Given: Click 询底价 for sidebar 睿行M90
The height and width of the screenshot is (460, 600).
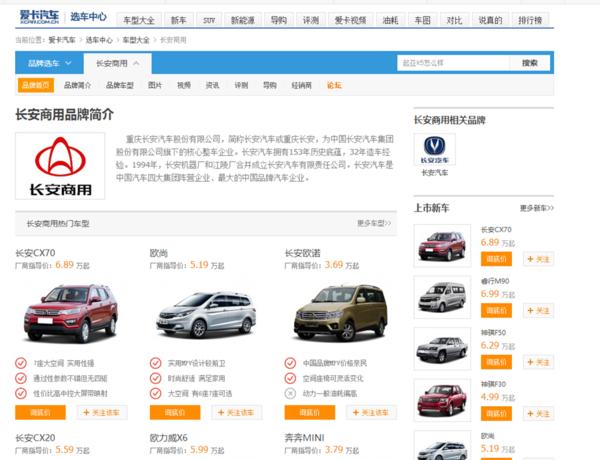Looking at the screenshot, I should pos(496,310).
